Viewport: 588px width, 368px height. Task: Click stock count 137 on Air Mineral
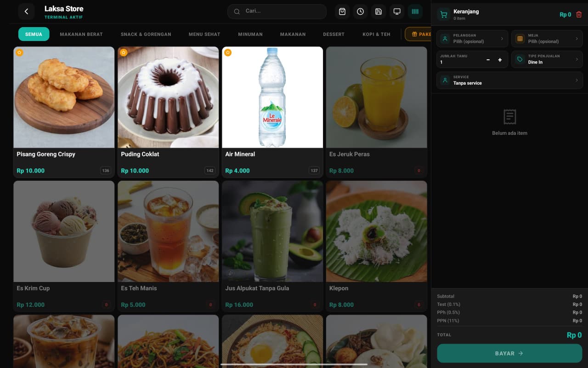pos(314,171)
